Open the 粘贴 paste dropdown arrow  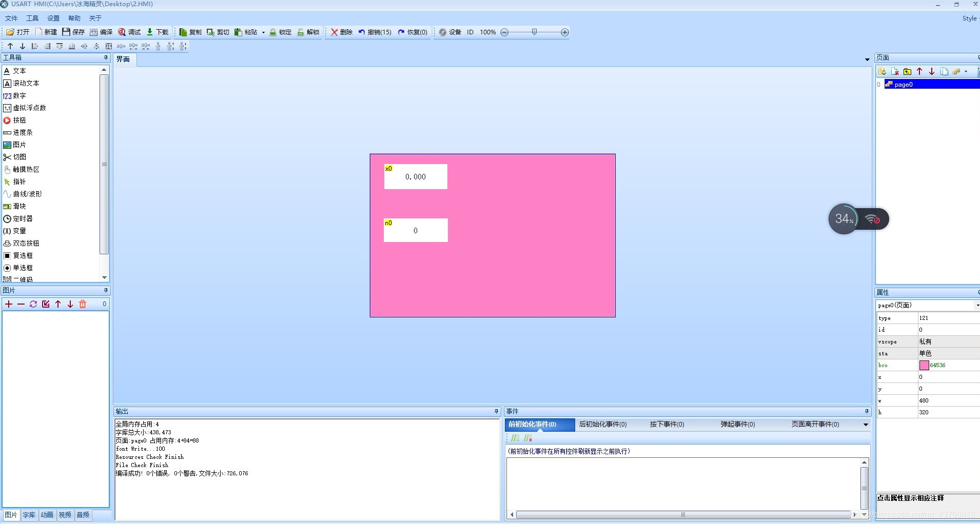[x=263, y=32]
